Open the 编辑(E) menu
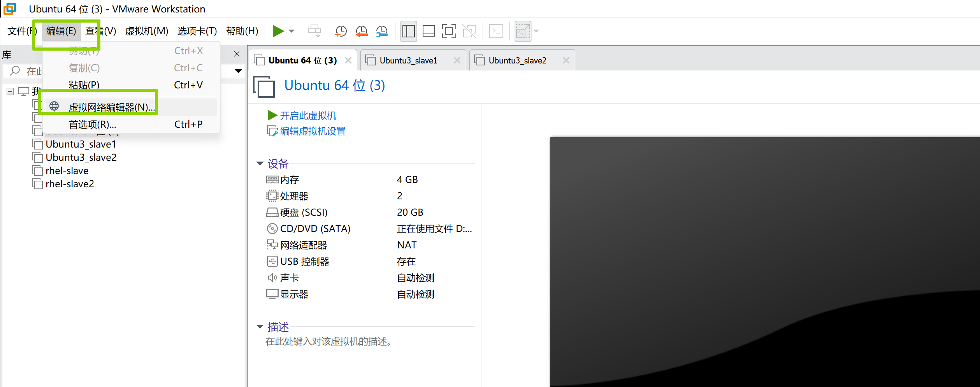 (x=61, y=31)
